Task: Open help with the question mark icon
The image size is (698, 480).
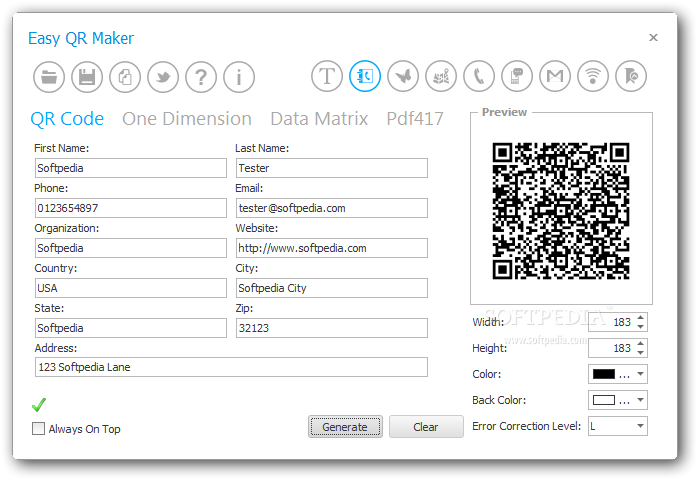Action: point(201,77)
